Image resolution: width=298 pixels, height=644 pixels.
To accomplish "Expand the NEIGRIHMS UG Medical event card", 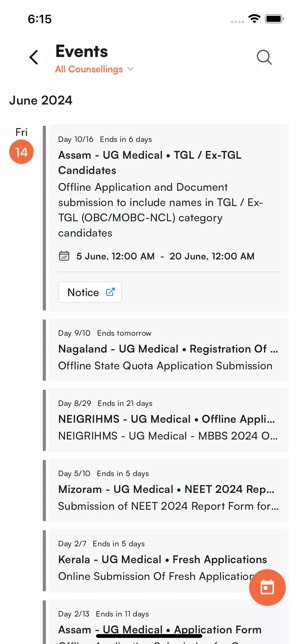I will (169, 420).
